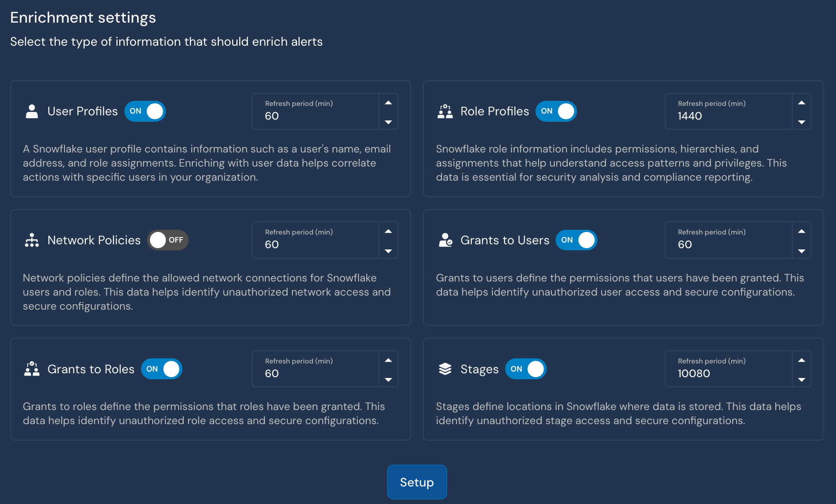This screenshot has height=504, width=836.
Task: Increase Role Profiles refresh period
Action: click(802, 103)
